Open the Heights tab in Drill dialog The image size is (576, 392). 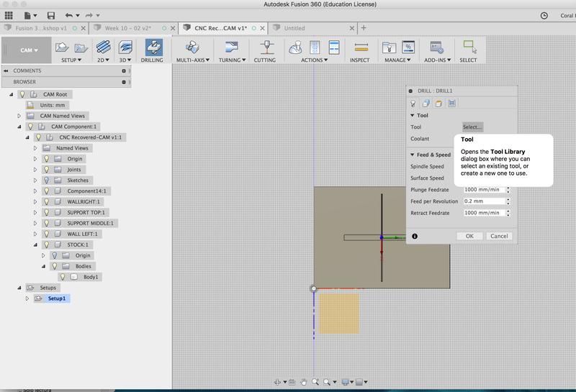[x=438, y=104]
